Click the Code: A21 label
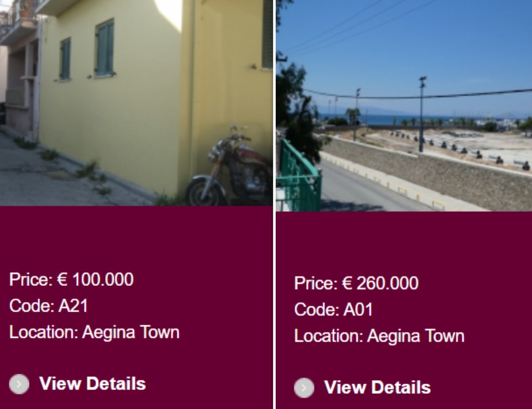 (x=49, y=305)
